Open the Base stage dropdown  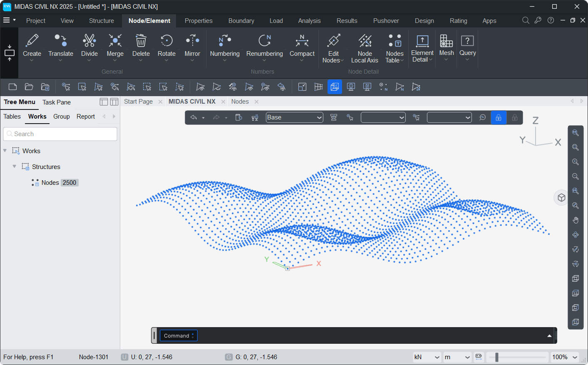pyautogui.click(x=294, y=118)
